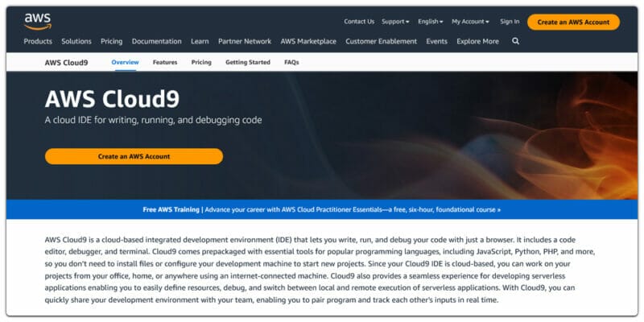Click the AWS Cloud9 hero heading
Image resolution: width=644 pixels, height=322 pixels.
pyautogui.click(x=112, y=99)
